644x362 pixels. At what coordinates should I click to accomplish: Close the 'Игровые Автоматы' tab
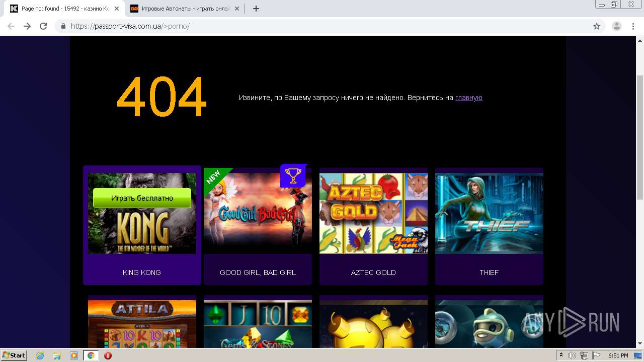(237, 9)
